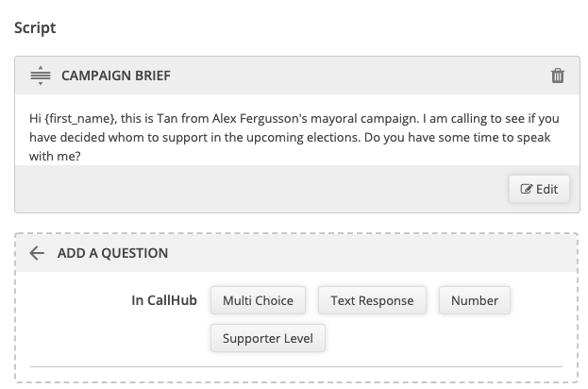Add a Text Response question
This screenshot has width=588, height=389.
(x=372, y=300)
